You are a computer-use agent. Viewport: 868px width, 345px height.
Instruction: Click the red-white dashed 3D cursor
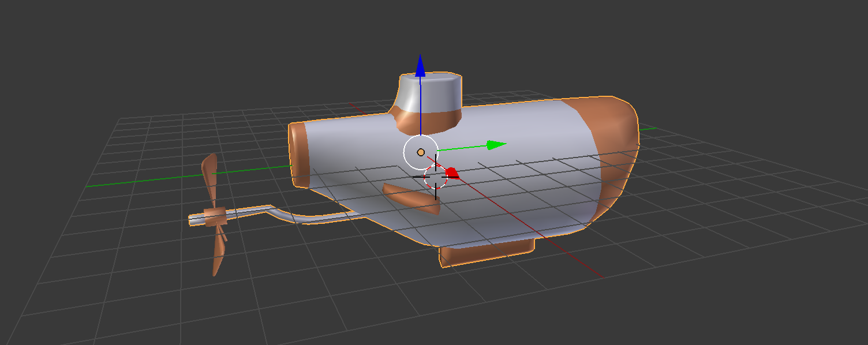click(436, 177)
